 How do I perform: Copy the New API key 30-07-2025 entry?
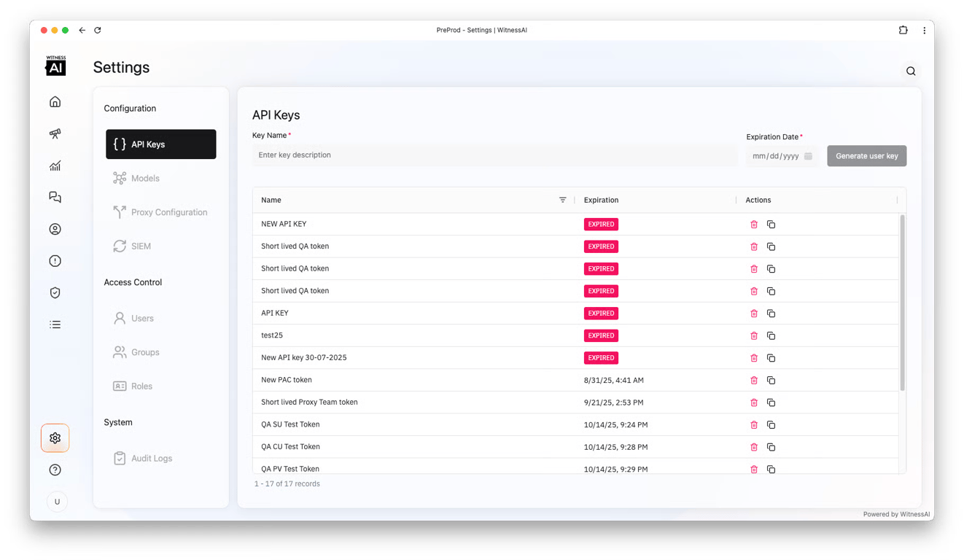771,358
